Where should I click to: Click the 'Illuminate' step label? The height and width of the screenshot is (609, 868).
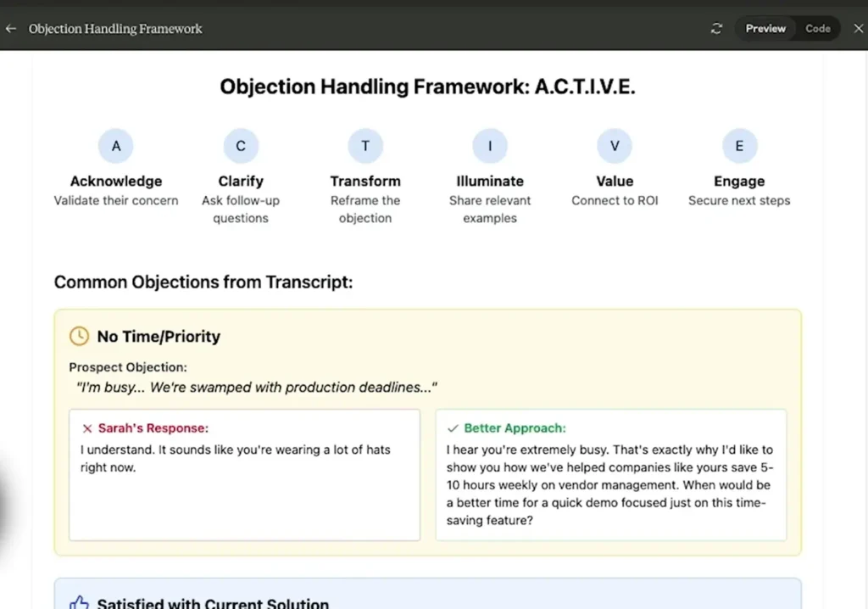(x=490, y=182)
